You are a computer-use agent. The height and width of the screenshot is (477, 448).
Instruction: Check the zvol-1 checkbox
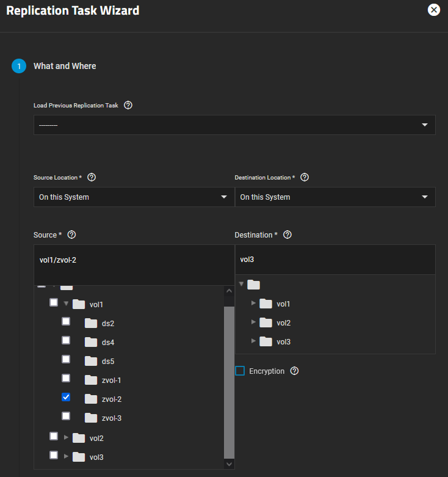(66, 378)
